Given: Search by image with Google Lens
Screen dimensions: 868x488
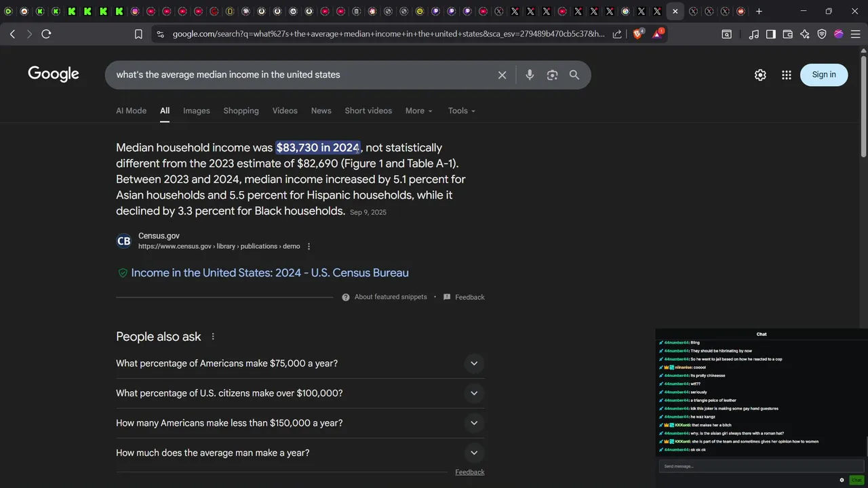Looking at the screenshot, I should pos(552,75).
